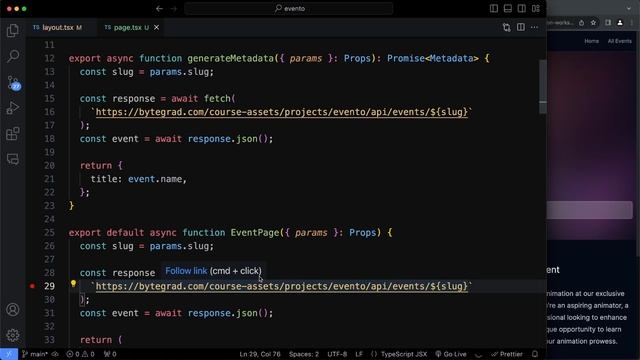Image resolution: width=640 pixels, height=360 pixels.
Task: Open the Search view in activity bar
Action: tap(13, 56)
